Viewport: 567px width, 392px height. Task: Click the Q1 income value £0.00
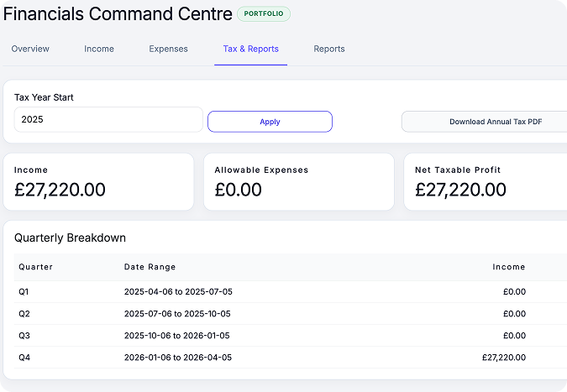pyautogui.click(x=515, y=292)
